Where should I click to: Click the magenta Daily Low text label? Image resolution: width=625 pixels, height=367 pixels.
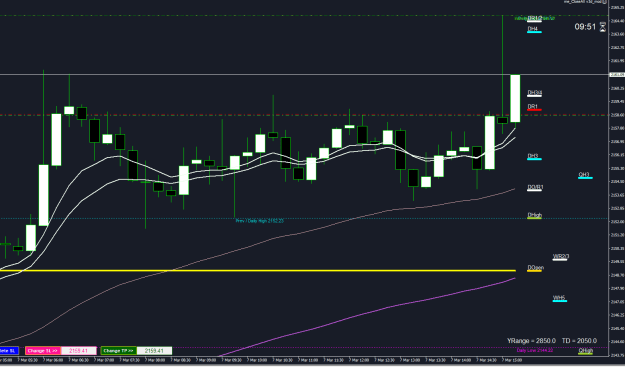(535, 350)
